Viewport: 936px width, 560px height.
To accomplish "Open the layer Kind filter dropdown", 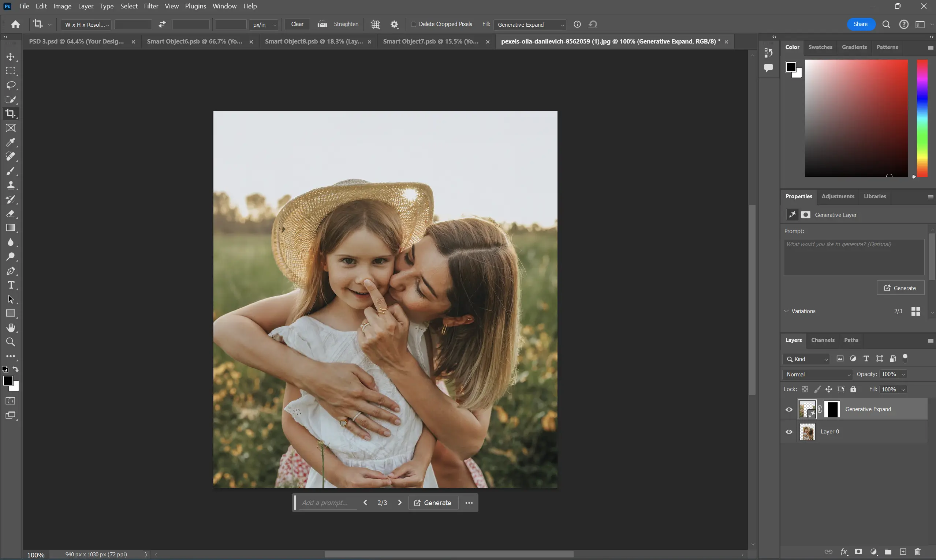I will [x=806, y=359].
